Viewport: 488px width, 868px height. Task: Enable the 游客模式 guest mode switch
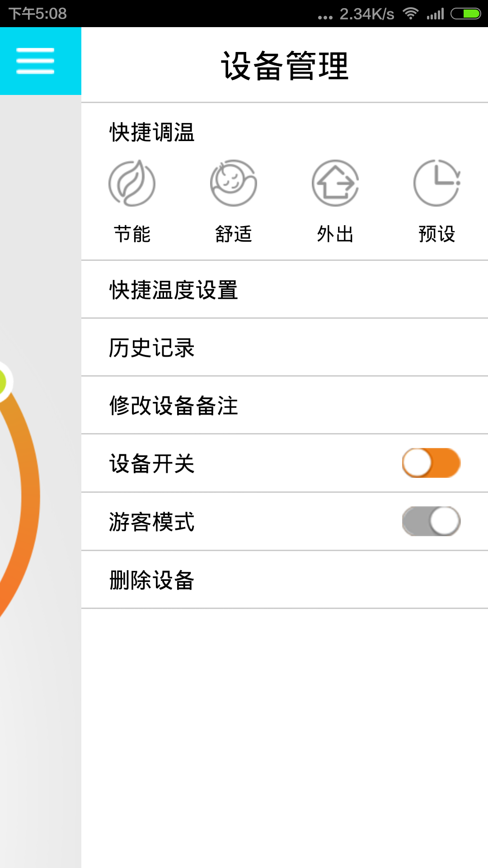432,521
